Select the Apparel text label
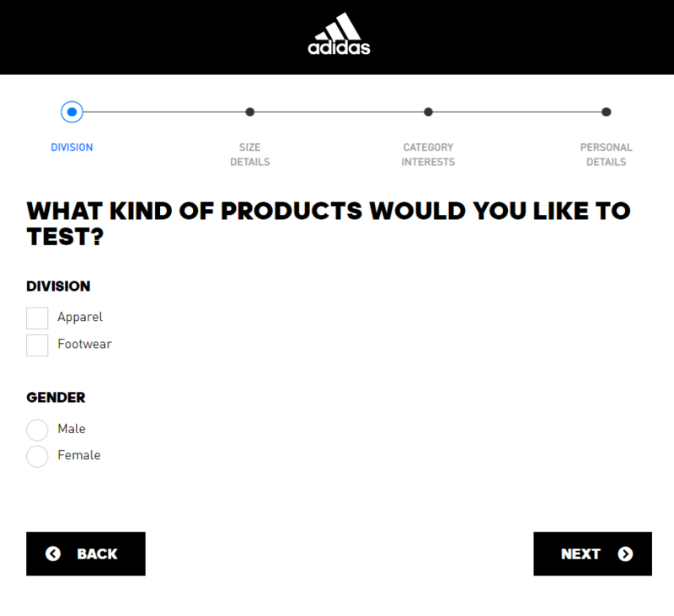 (x=81, y=318)
